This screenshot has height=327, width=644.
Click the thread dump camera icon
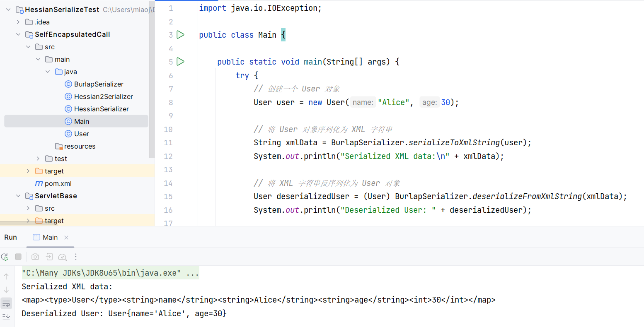pos(35,257)
